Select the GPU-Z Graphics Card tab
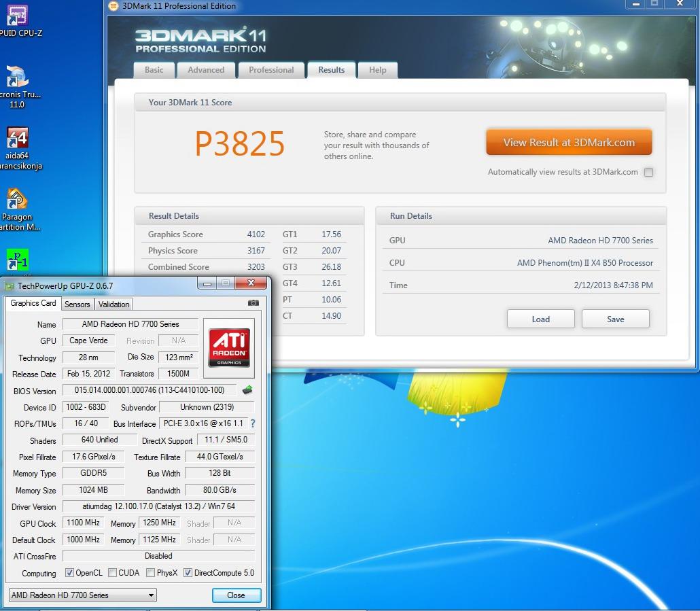 (x=33, y=303)
